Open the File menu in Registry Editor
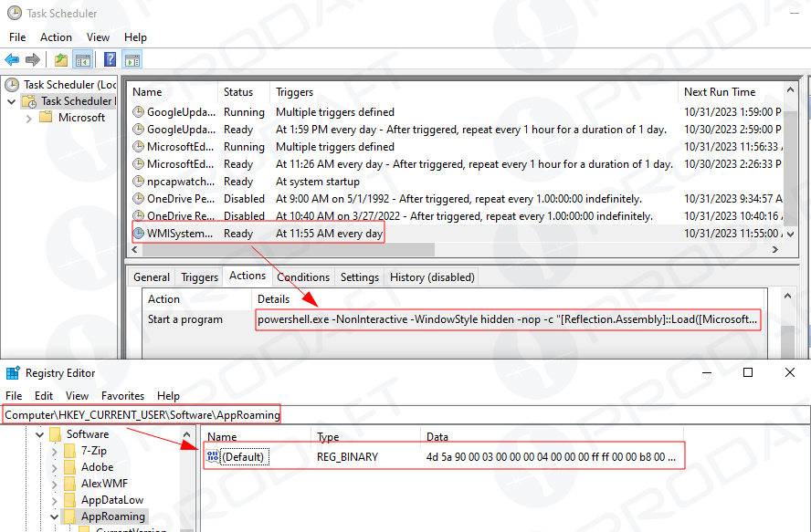Viewport: 811px width, 532px height. pos(14,395)
